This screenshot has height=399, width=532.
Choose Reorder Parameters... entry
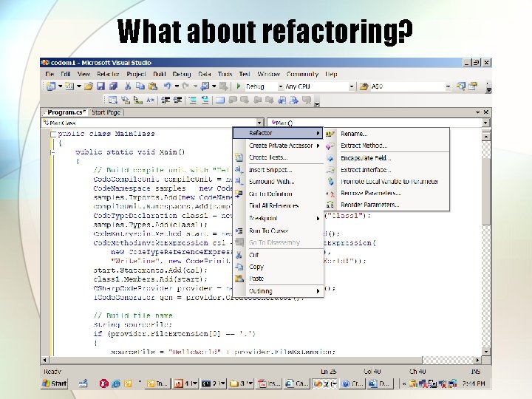click(370, 205)
